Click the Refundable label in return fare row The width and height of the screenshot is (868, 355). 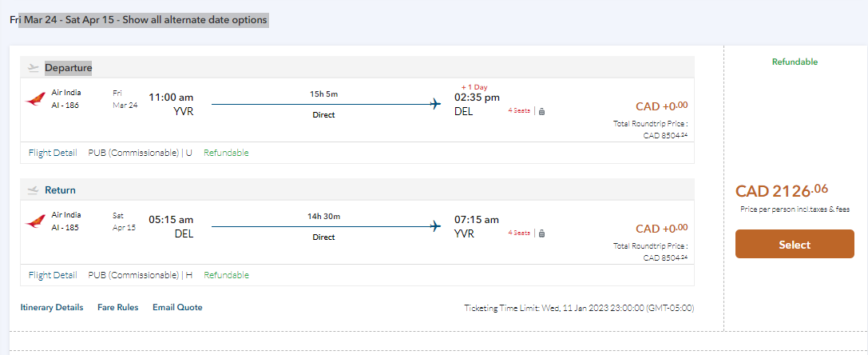coord(226,275)
